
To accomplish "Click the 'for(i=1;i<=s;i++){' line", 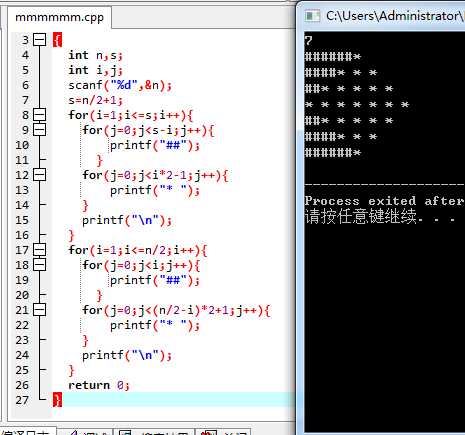I will [130, 115].
